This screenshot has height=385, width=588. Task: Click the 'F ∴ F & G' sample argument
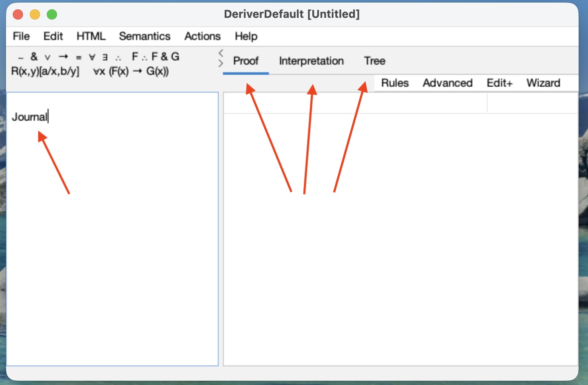coord(155,57)
